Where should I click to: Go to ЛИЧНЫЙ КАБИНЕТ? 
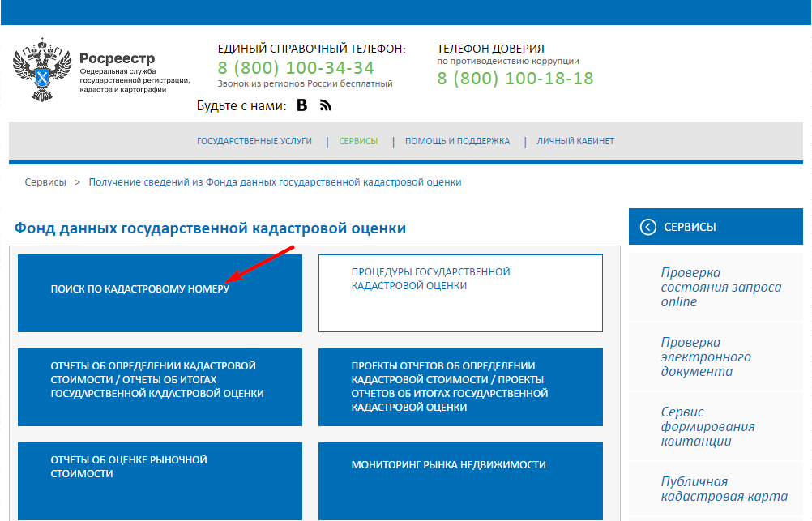pos(575,140)
